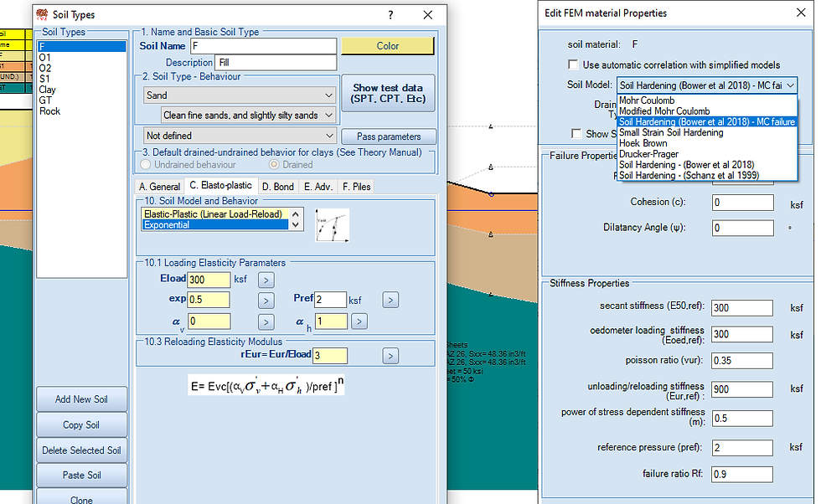Image resolution: width=821 pixels, height=504 pixels.
Task: Click the Soil Types help question mark
Action: coord(390,15)
